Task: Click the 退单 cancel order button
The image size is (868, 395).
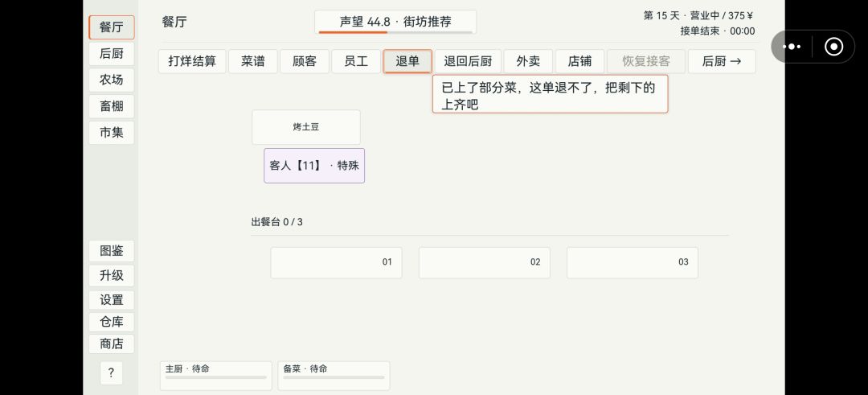Action: [x=407, y=61]
